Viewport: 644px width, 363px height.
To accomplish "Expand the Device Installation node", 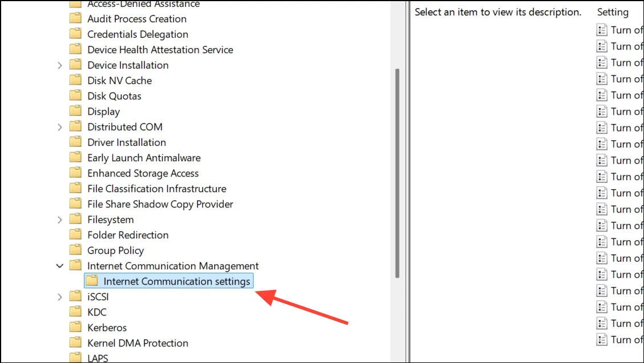I will [59, 65].
